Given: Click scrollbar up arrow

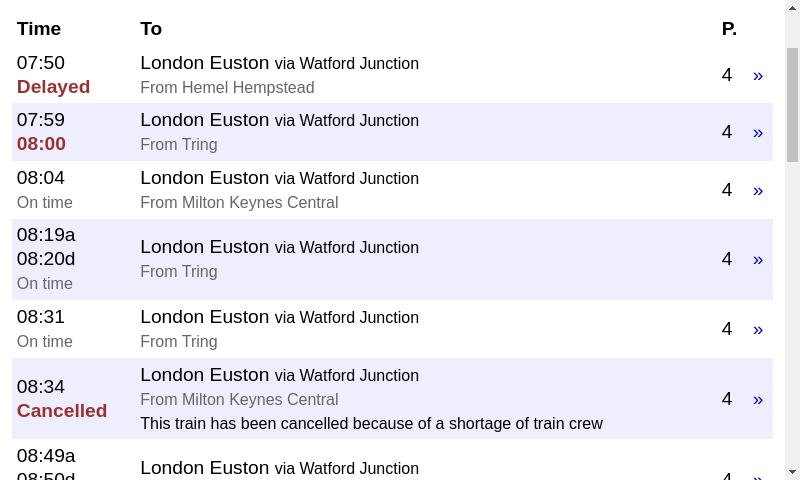Looking at the screenshot, I should click(792, 8).
